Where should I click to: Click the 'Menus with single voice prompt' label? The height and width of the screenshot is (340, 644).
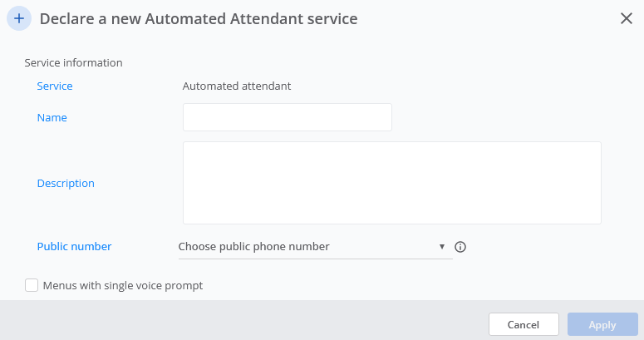(x=123, y=285)
